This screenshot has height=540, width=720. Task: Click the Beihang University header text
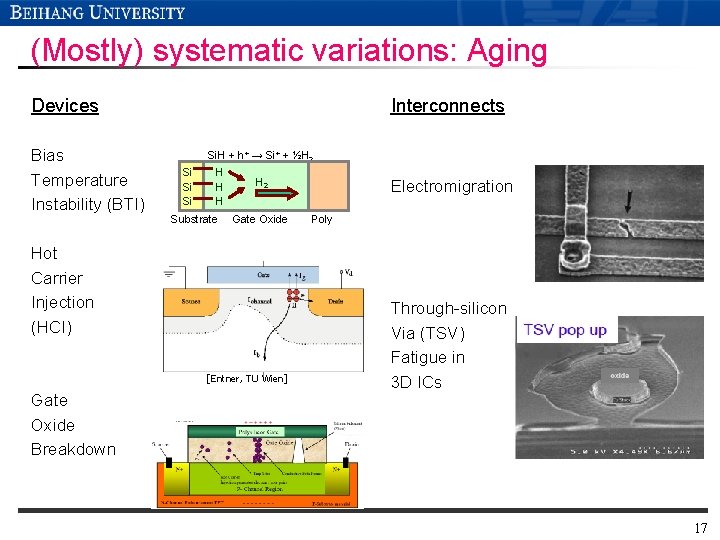point(97,12)
